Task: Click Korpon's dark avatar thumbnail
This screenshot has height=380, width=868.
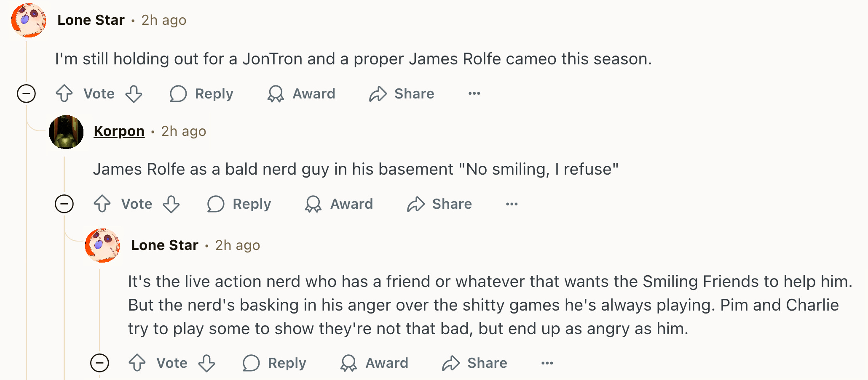Action: [66, 132]
